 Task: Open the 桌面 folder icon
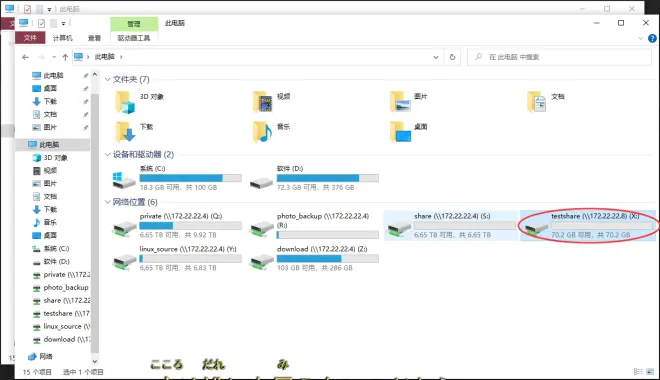coord(400,132)
